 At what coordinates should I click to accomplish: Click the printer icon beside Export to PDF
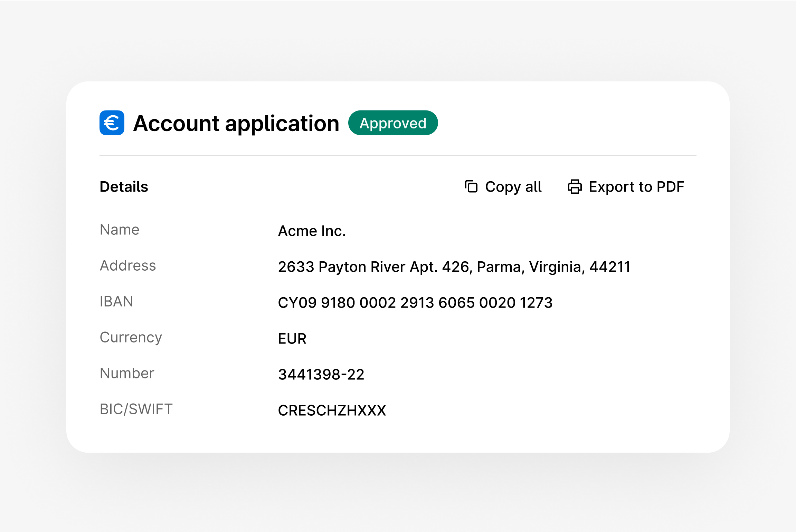click(575, 186)
